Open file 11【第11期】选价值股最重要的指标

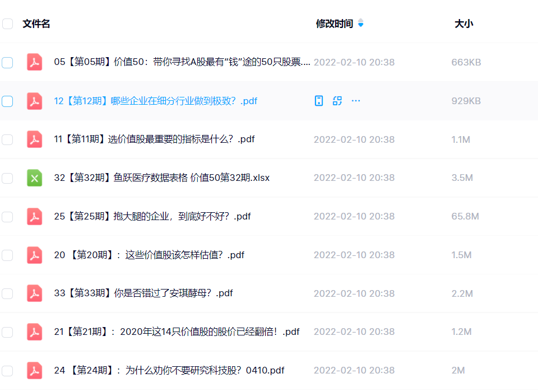click(x=154, y=139)
